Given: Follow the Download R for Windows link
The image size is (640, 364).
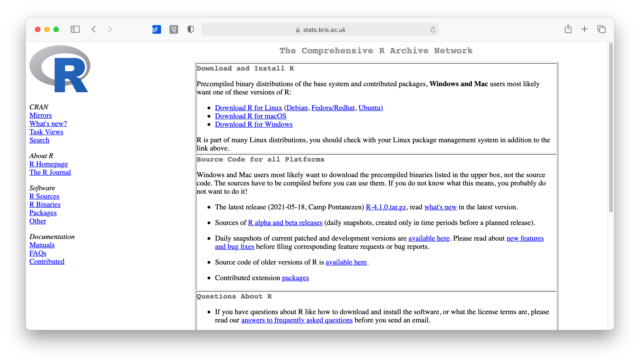Looking at the screenshot, I should click(254, 124).
